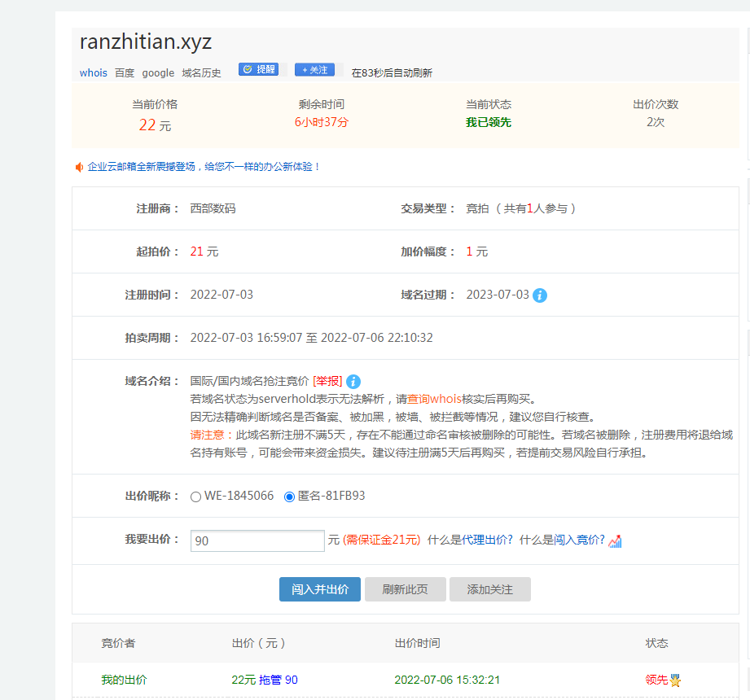Select the WE-1845066 nickname radio button
The height and width of the screenshot is (700, 750).
pyautogui.click(x=195, y=497)
